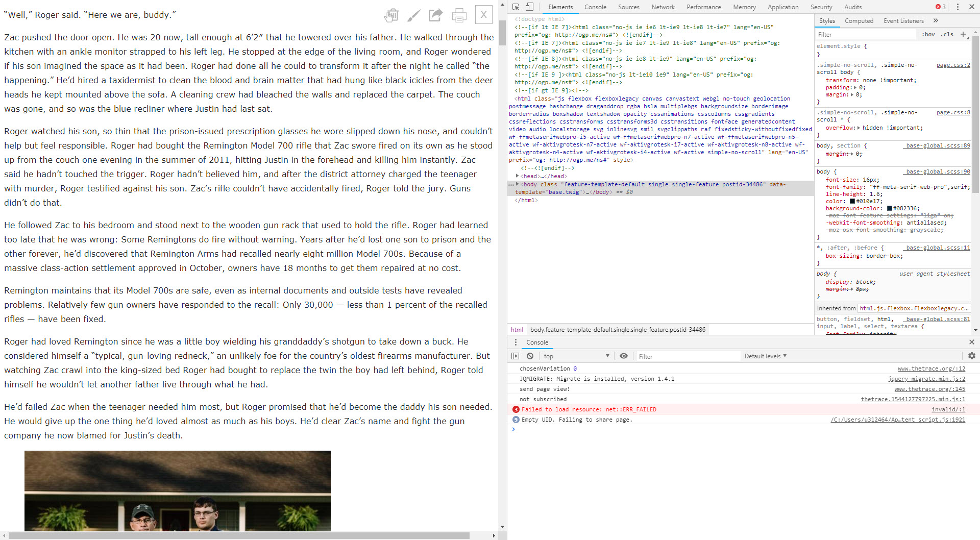This screenshot has height=540, width=980.
Task: Open the Performance tab
Action: click(x=704, y=7)
